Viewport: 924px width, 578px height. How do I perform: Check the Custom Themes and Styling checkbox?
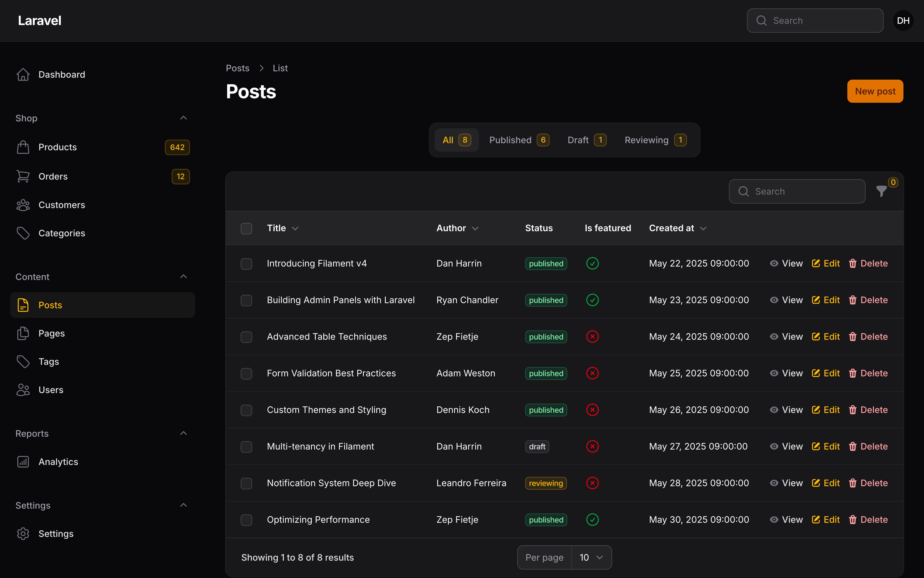click(x=246, y=410)
